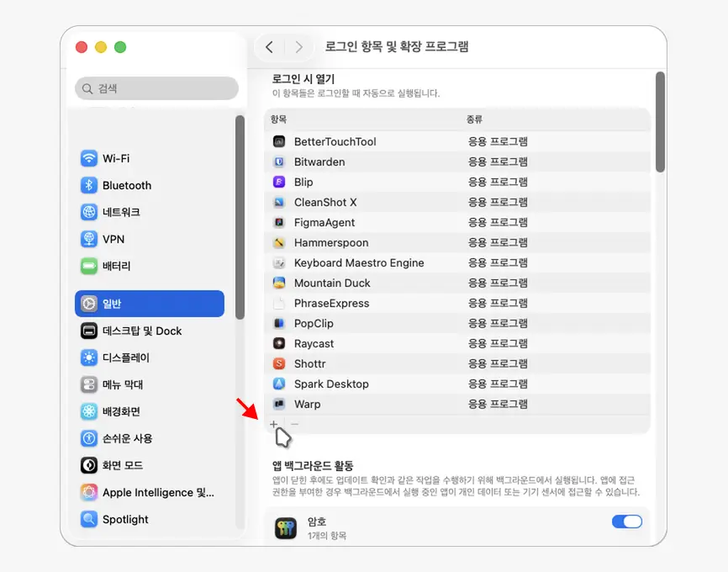Open Bluetooth icon in sidebar
728x572 pixels.
click(x=88, y=185)
